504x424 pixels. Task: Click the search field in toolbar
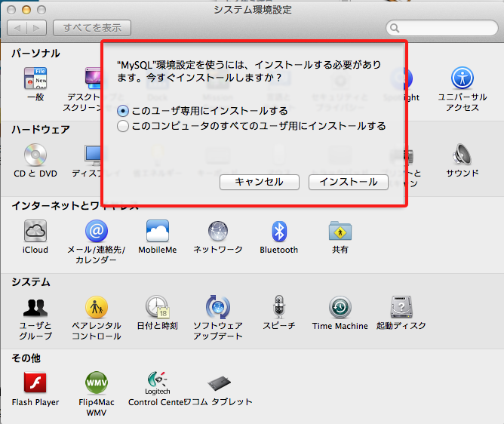[442, 28]
